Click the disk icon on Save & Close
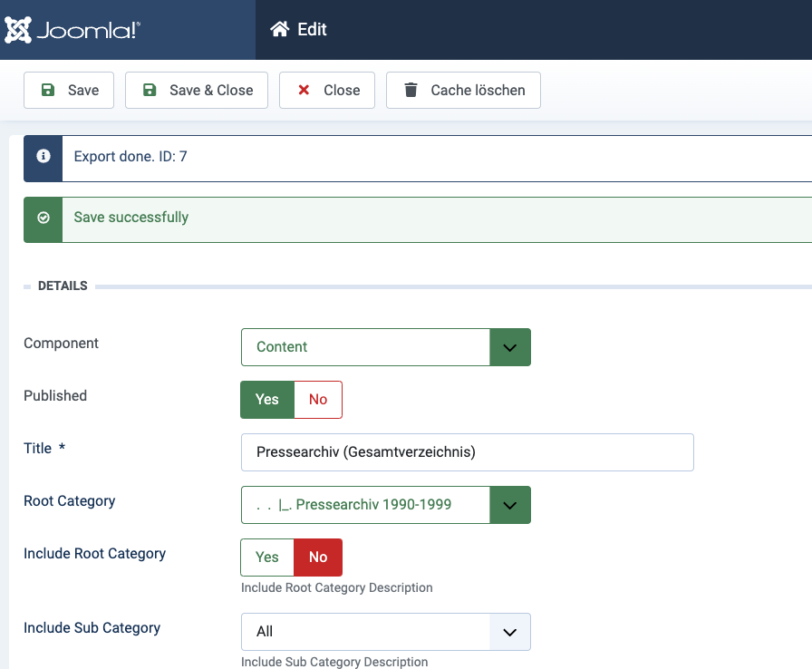This screenshot has height=669, width=812. (x=149, y=90)
